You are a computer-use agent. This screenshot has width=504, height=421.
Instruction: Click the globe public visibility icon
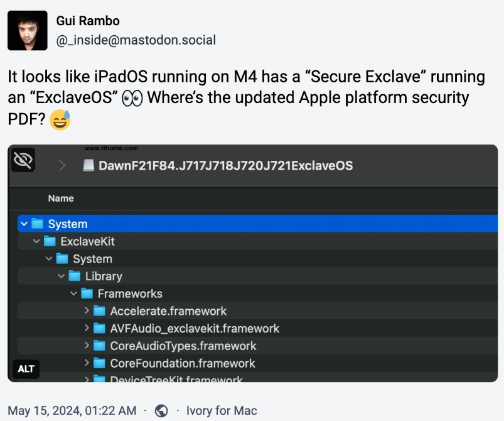pyautogui.click(x=161, y=411)
